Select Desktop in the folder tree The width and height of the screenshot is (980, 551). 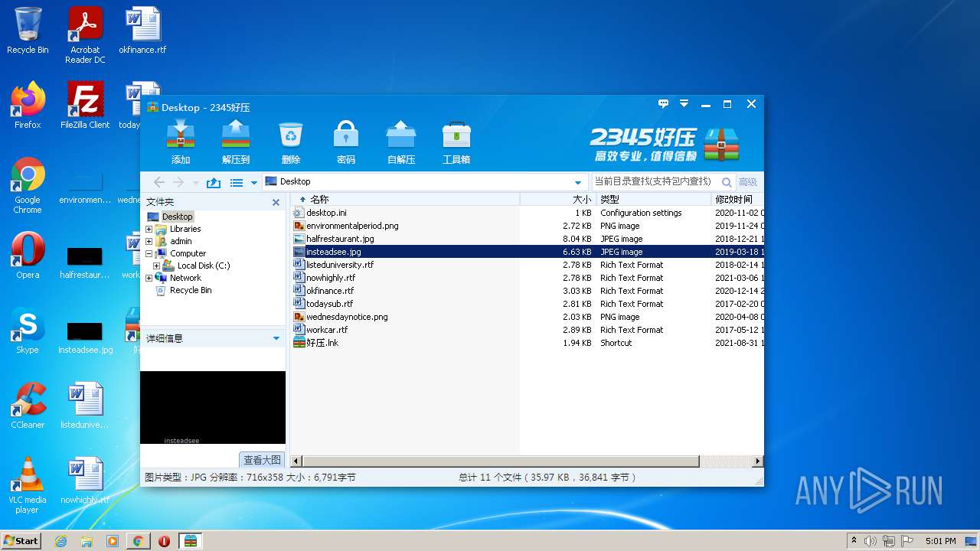[178, 217]
